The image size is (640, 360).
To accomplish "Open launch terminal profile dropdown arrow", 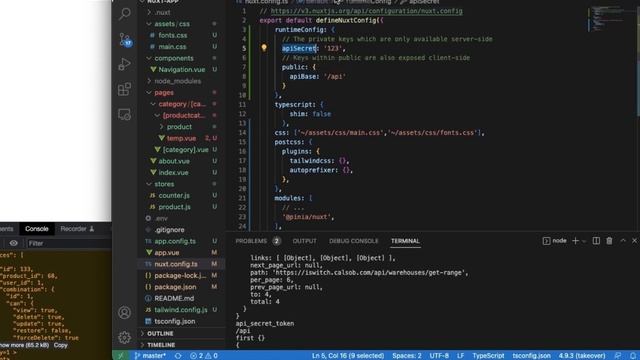I will click(x=584, y=241).
